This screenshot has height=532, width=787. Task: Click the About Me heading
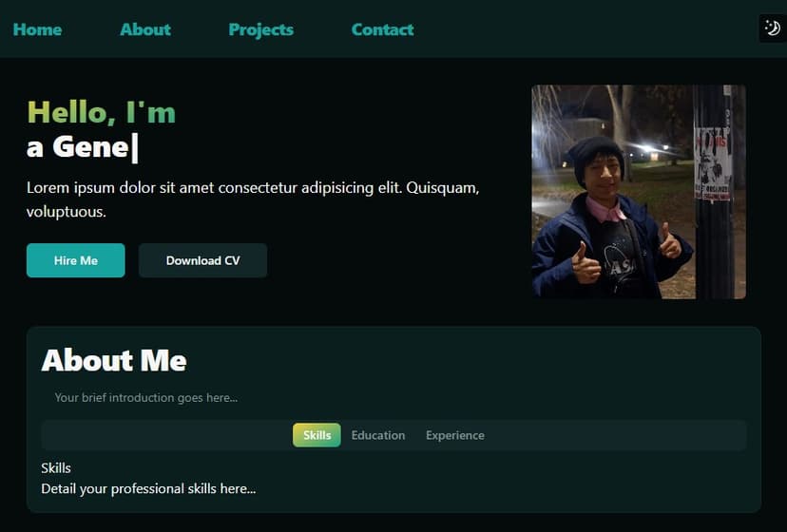tap(114, 361)
